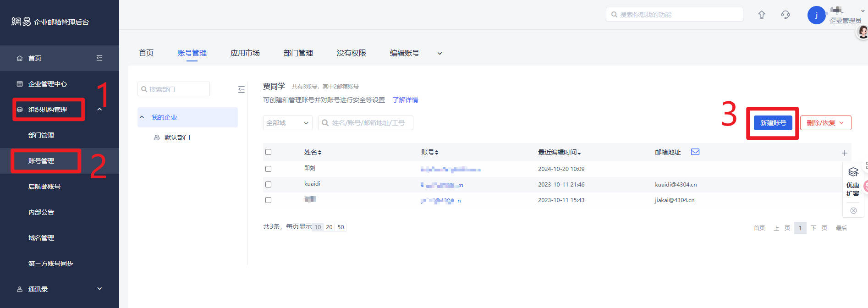Image resolution: width=868 pixels, height=308 pixels.
Task: Open assistant avatar at right edge
Action: [x=863, y=32]
